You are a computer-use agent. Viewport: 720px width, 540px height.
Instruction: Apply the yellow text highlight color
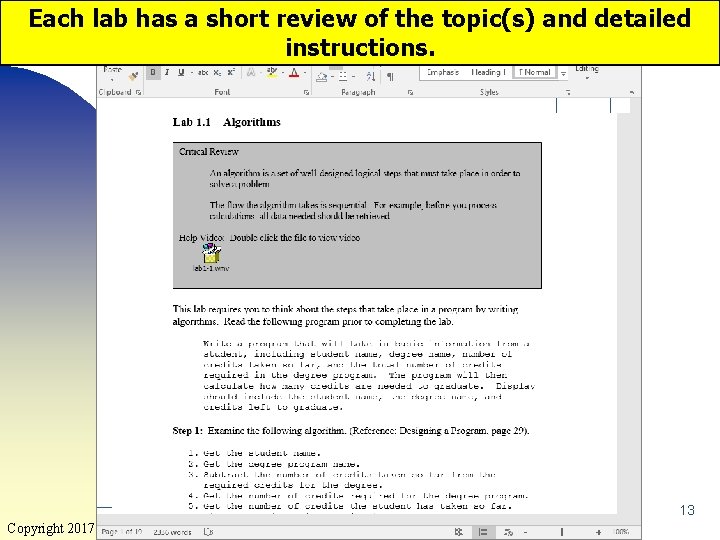point(272,73)
